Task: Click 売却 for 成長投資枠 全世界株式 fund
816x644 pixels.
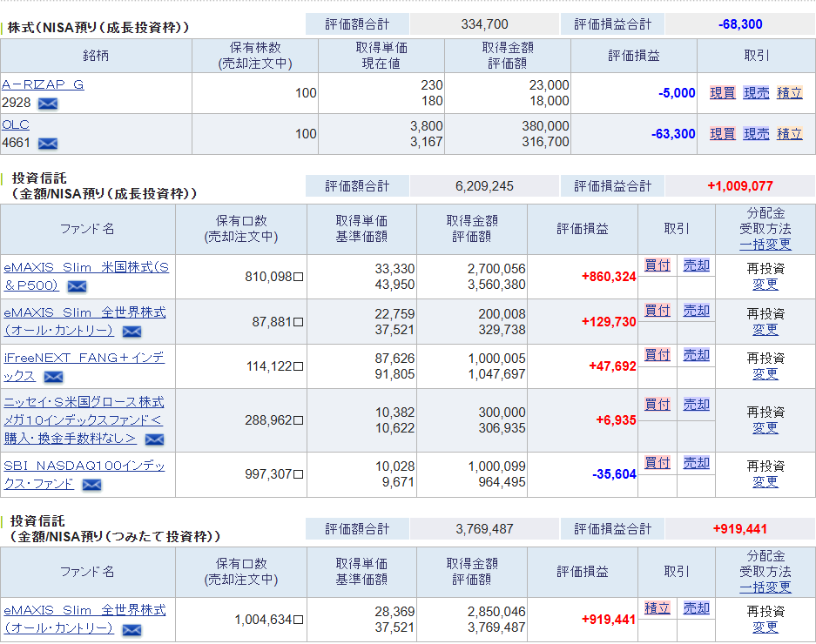Action: 697,311
